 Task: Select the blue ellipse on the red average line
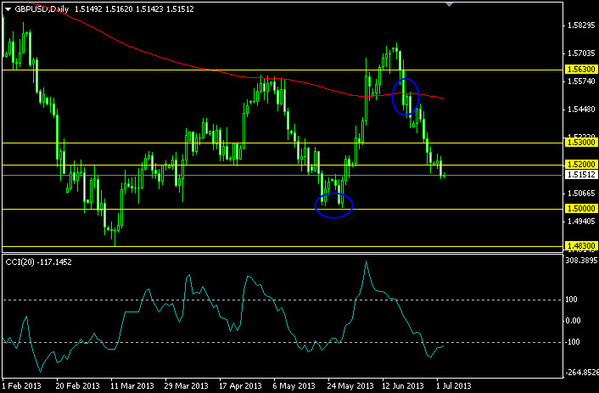point(406,97)
